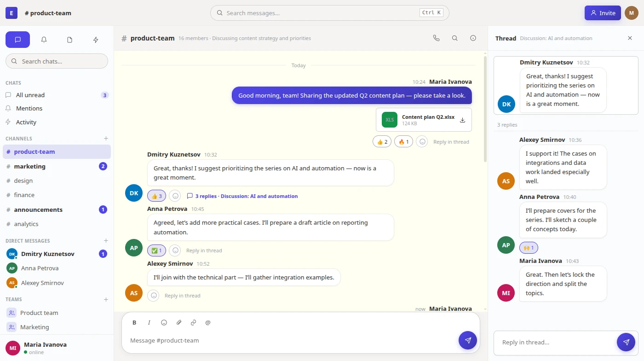Toggle italic formatting in composer

point(149,323)
